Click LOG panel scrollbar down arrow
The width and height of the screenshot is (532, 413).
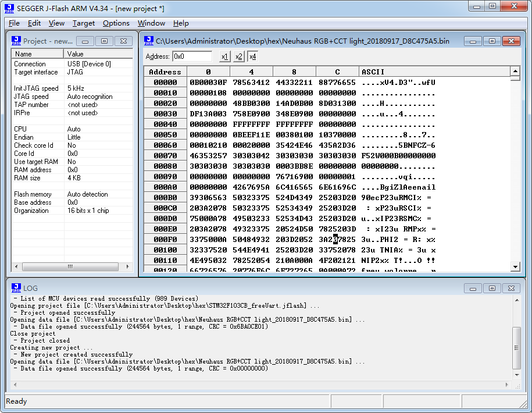(517, 375)
